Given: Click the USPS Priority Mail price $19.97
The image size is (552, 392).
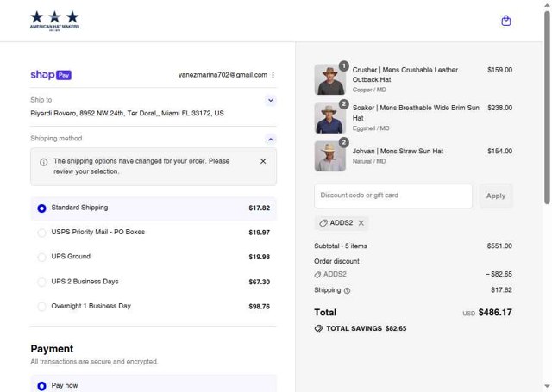Looking at the screenshot, I should click(x=259, y=233).
